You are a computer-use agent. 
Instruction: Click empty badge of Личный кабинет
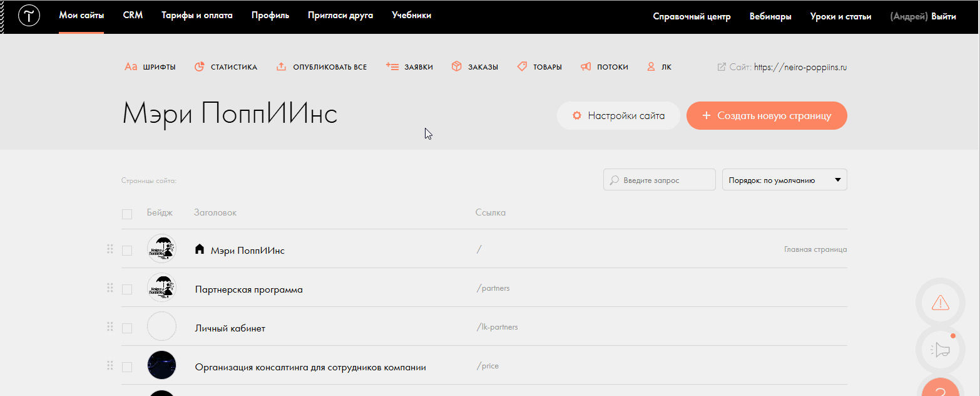pos(161,326)
